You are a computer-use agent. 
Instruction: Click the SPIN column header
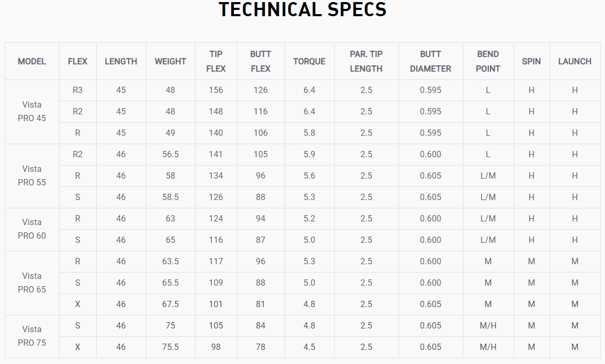point(531,61)
